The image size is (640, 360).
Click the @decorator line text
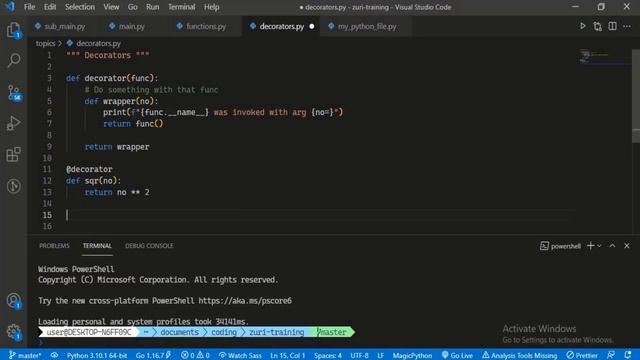pyautogui.click(x=89, y=169)
